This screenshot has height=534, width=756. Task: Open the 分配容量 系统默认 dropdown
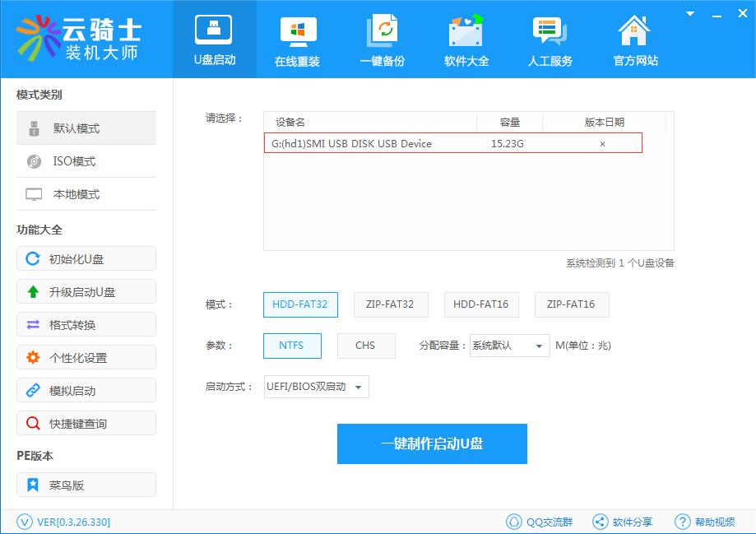[510, 346]
